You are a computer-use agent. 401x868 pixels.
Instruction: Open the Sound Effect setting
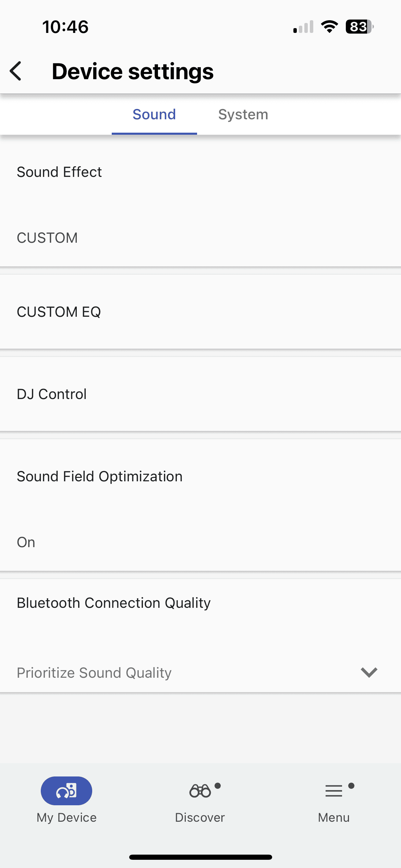point(59,172)
